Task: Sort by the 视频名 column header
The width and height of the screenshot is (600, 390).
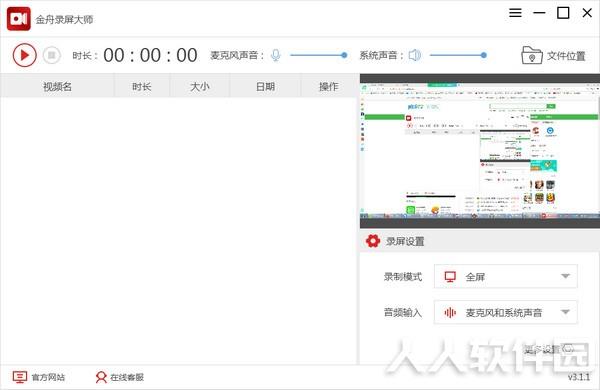Action: point(57,86)
